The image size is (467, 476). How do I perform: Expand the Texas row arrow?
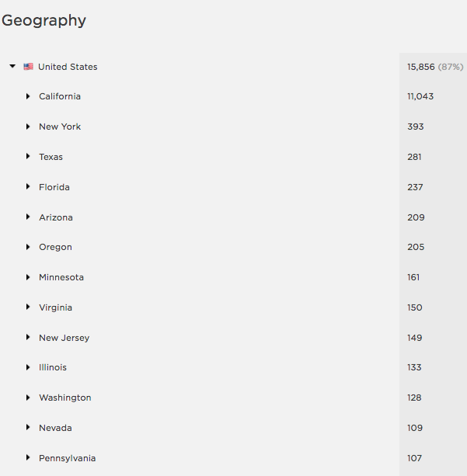[29, 157]
